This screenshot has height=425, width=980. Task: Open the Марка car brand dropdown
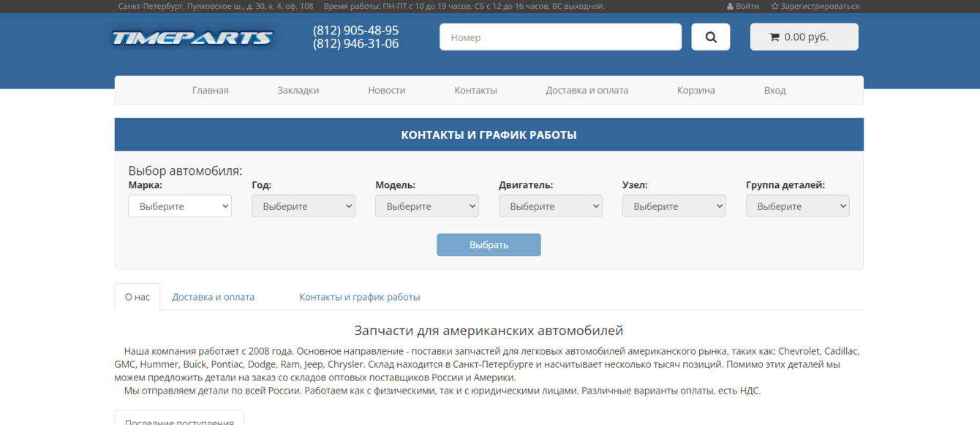(179, 206)
